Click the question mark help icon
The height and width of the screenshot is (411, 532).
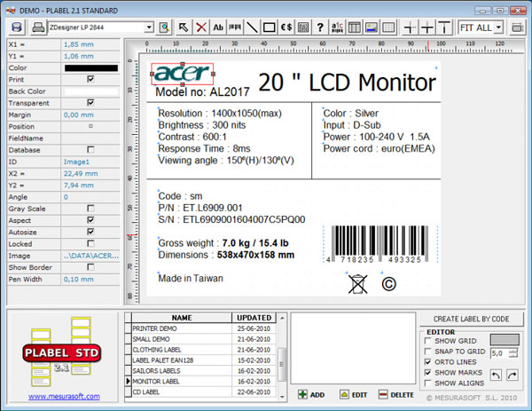[x=319, y=28]
